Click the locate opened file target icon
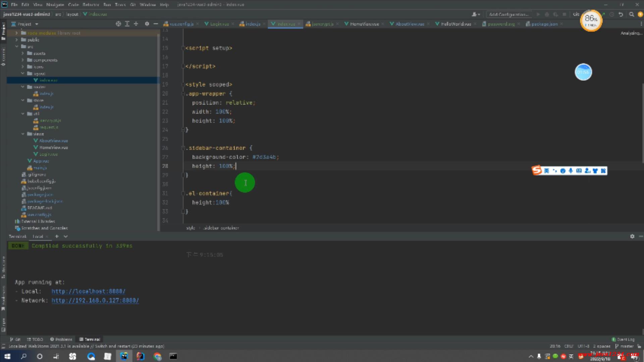The image size is (644, 362). (118, 24)
